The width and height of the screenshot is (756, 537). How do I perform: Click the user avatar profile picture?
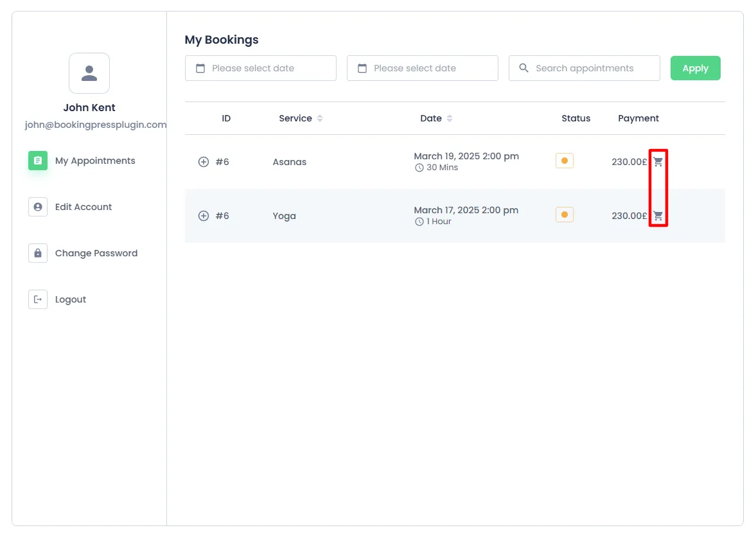[89, 73]
